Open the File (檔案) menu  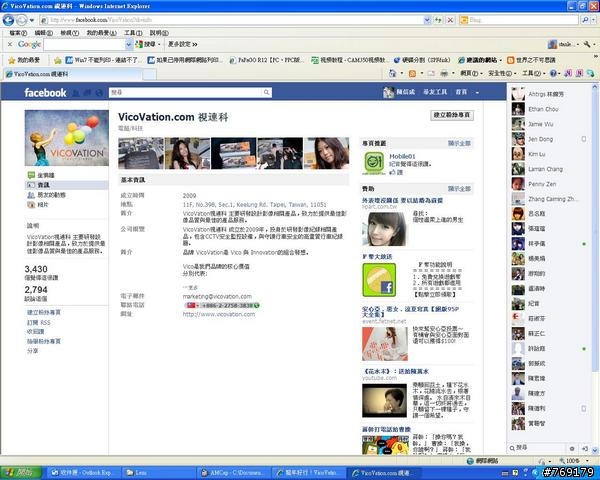pyautogui.click(x=18, y=33)
